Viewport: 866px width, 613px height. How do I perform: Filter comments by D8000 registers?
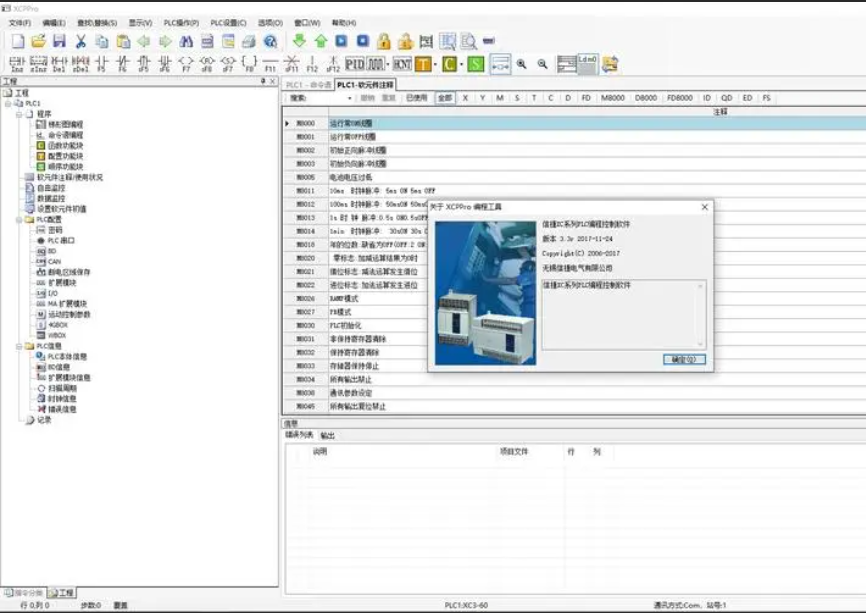click(x=646, y=98)
